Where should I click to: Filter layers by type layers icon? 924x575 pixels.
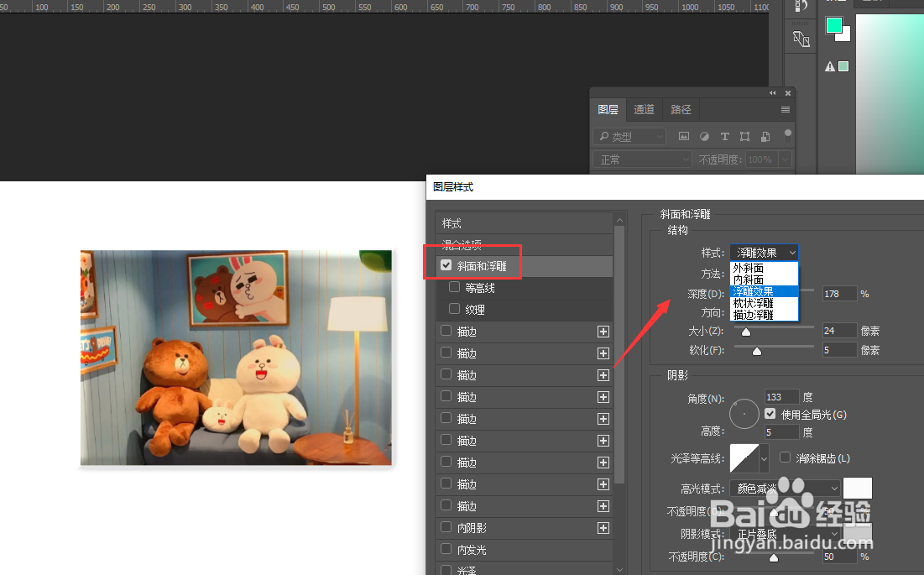(725, 136)
